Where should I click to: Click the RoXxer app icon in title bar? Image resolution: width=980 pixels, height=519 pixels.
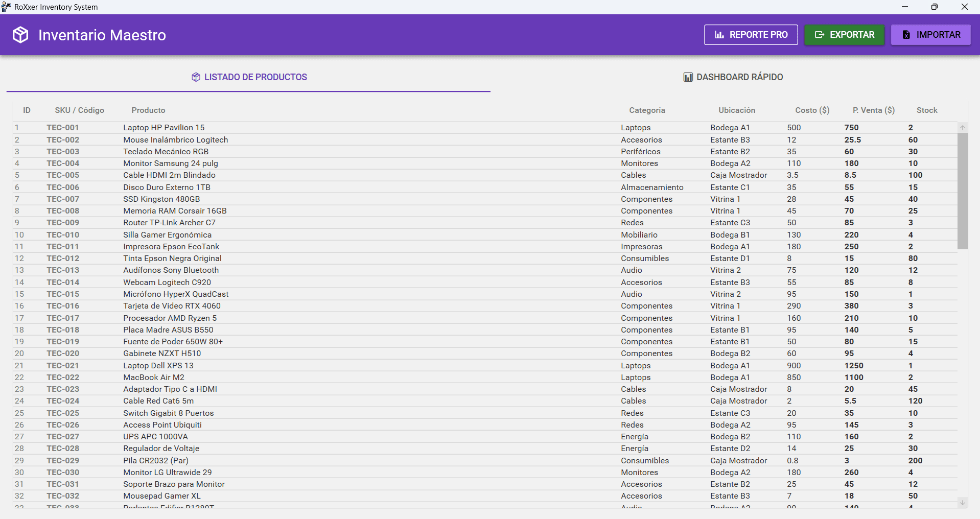(x=6, y=7)
